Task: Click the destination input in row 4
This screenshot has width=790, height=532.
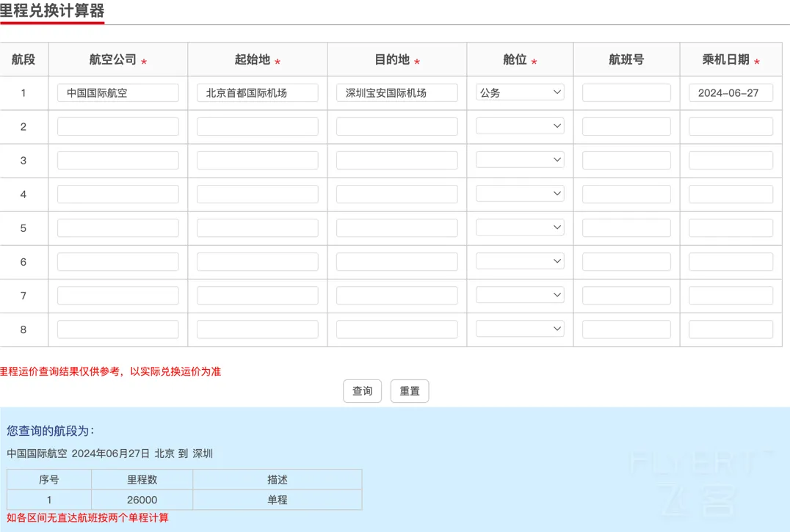Action: [397, 194]
